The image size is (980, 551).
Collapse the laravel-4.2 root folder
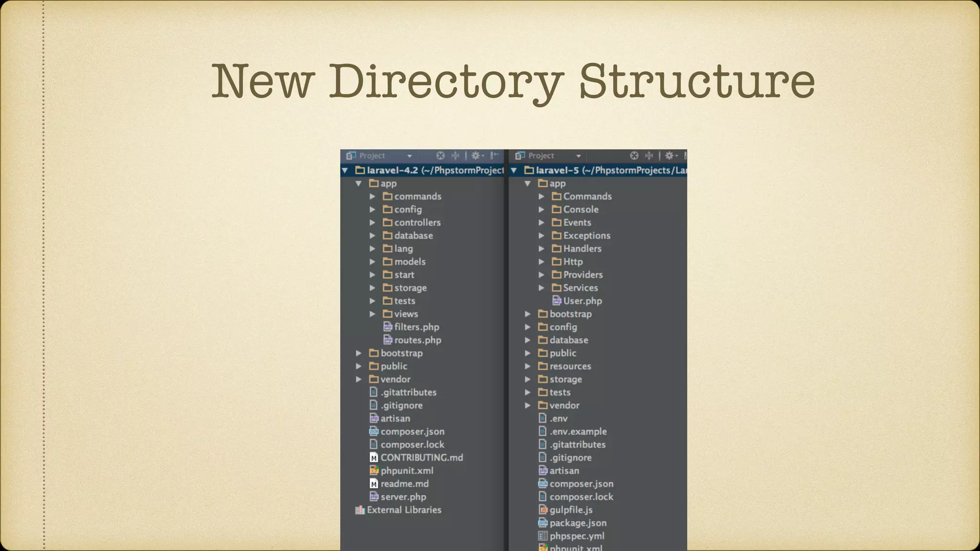tap(345, 170)
